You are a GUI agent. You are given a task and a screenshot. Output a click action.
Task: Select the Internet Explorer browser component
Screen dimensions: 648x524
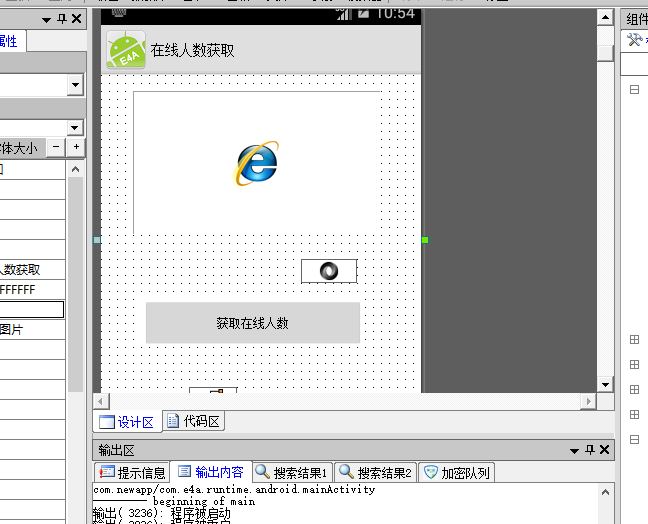click(256, 164)
